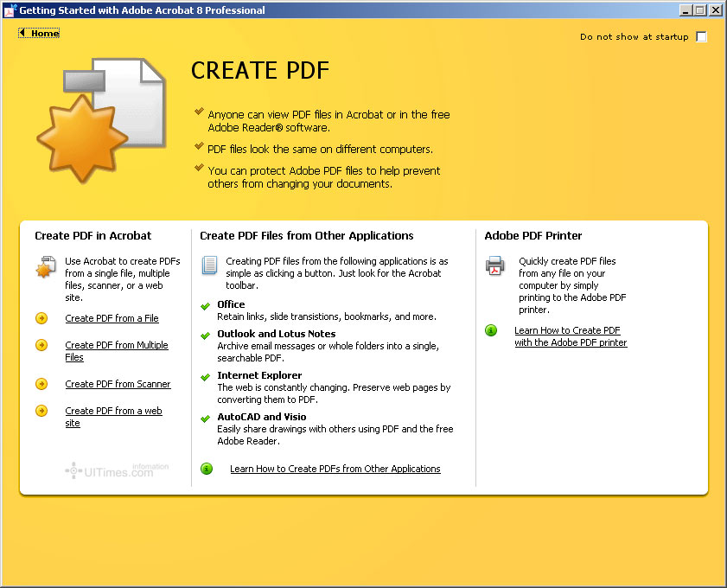Click the arrow icon beside Create PDF from a File
727x588 pixels.
(x=41, y=318)
